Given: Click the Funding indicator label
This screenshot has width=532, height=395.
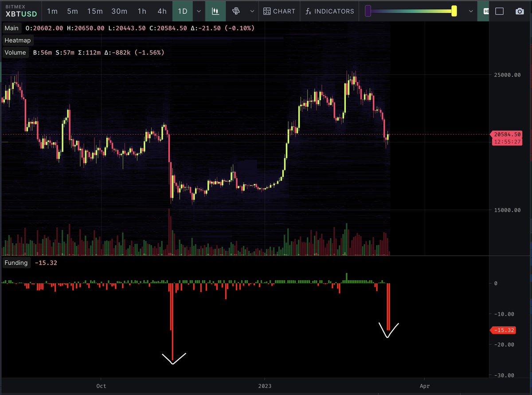Looking at the screenshot, I should tap(16, 263).
